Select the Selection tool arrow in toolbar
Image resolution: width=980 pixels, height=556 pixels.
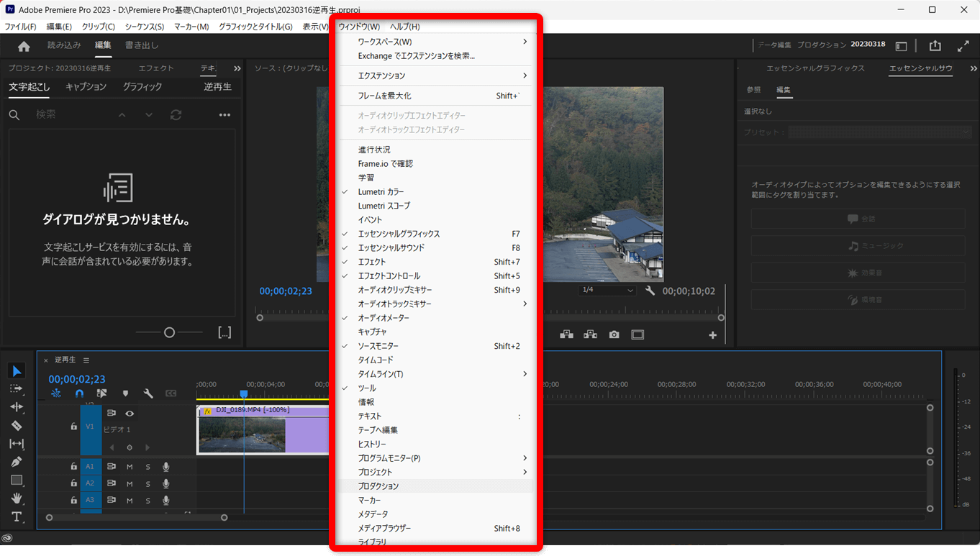pyautogui.click(x=17, y=370)
